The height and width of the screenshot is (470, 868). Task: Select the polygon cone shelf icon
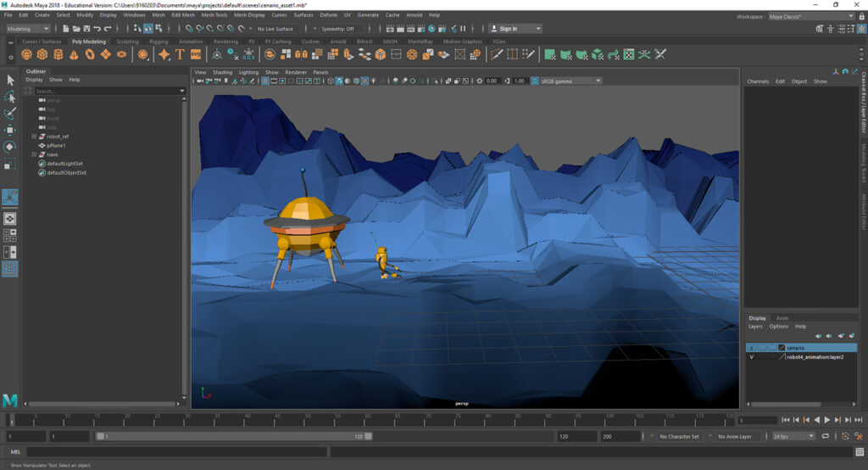74,54
